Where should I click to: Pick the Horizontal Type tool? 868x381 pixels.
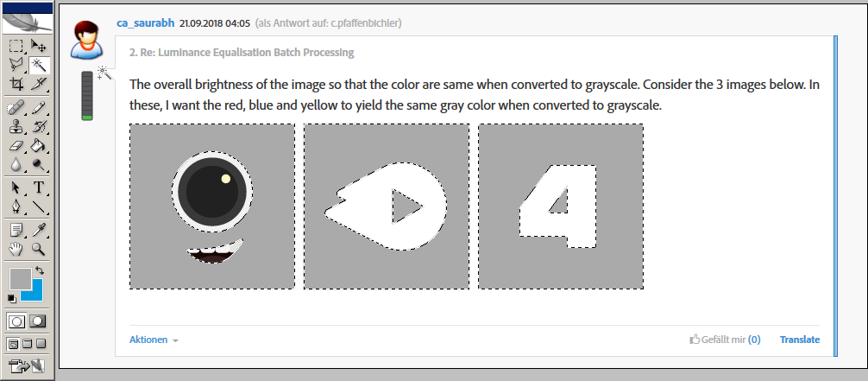pyautogui.click(x=39, y=188)
